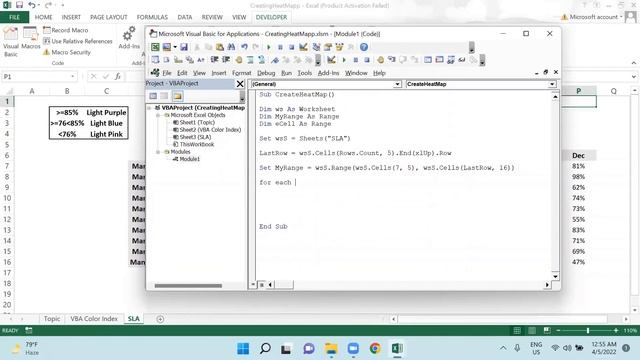The width and height of the screenshot is (640, 360).
Task: Click the Uncomment Block icon
Action: point(262,60)
